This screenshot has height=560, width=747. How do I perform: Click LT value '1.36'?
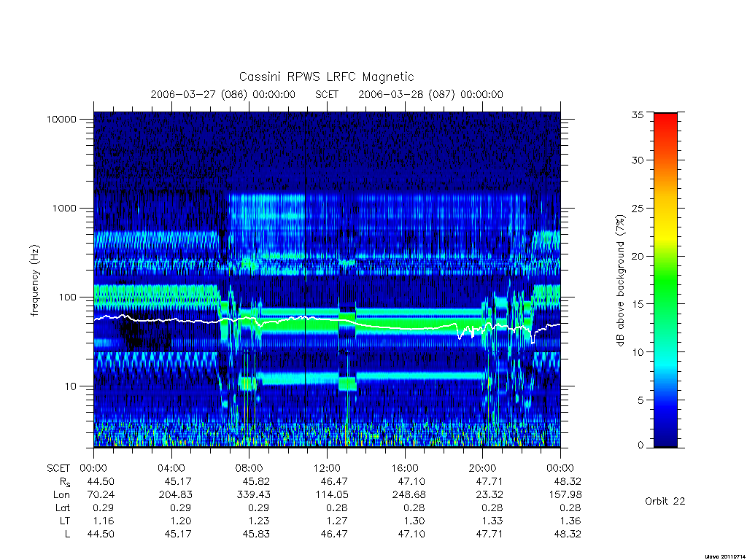tap(570, 521)
